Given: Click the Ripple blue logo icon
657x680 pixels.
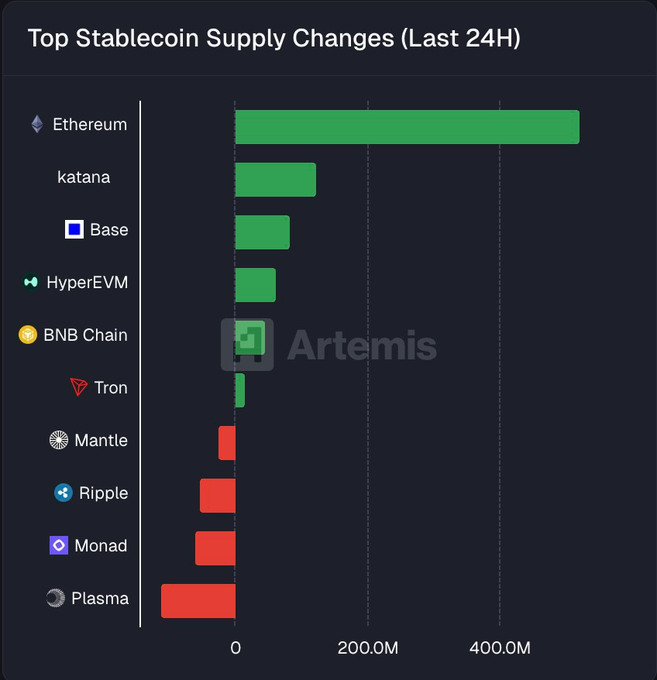Looking at the screenshot, I should (x=63, y=493).
